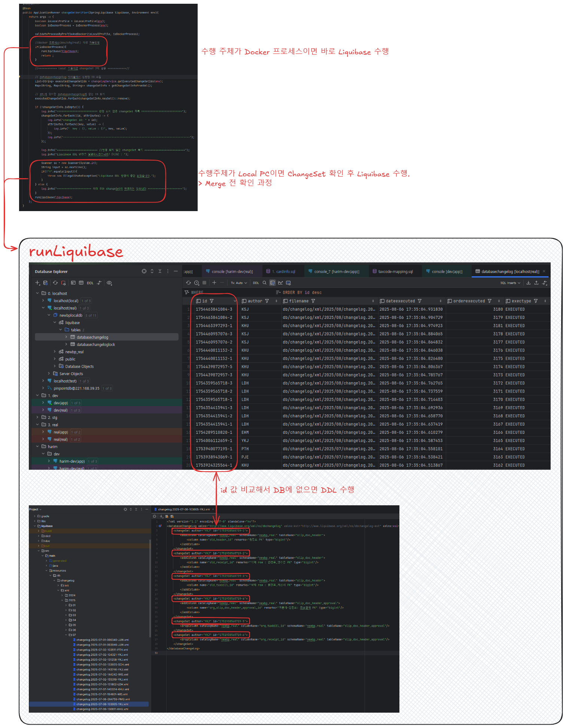Viewport: 566px width, 728px height.
Task: Click the Export Data download icon
Action: [529, 283]
